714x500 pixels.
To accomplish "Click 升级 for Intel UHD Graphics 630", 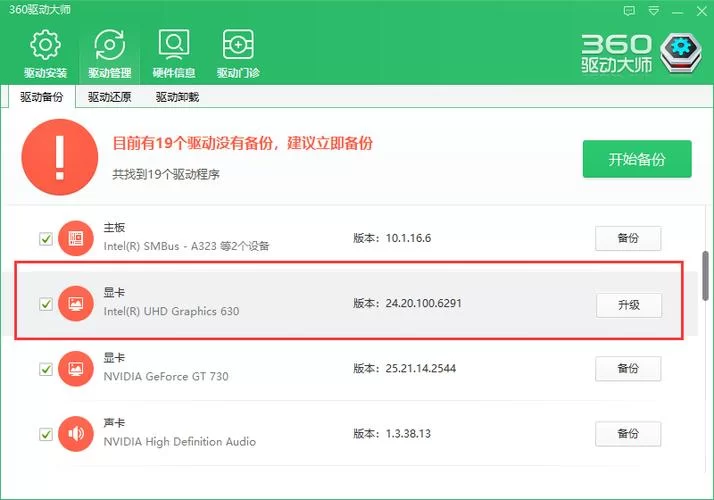I will [x=629, y=305].
